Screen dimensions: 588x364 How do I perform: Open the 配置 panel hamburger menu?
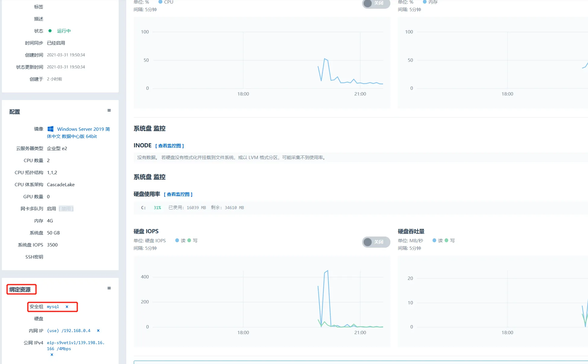109,111
